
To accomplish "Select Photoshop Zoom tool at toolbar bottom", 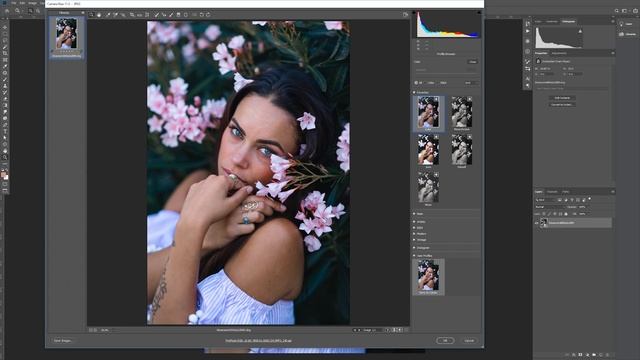I will 5,157.
